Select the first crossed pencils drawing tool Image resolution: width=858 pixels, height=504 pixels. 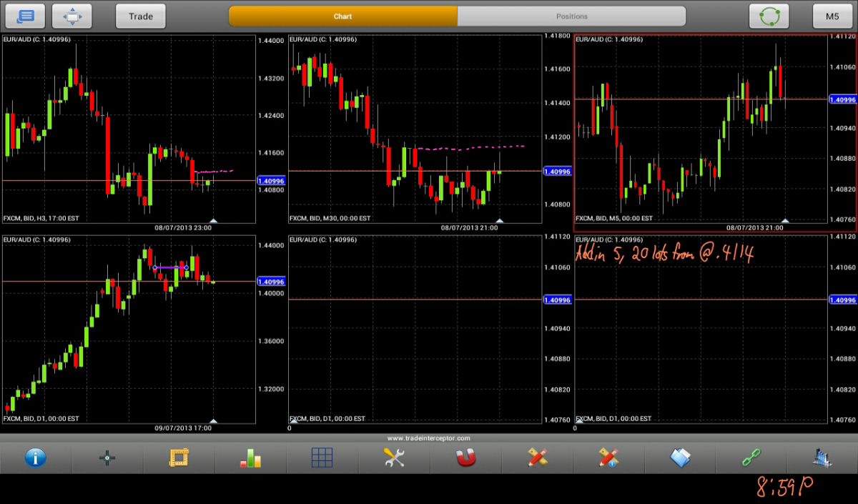click(x=537, y=458)
